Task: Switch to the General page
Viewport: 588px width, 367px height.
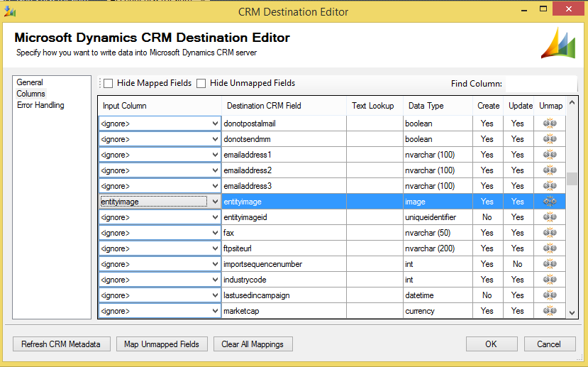Action: coord(30,82)
